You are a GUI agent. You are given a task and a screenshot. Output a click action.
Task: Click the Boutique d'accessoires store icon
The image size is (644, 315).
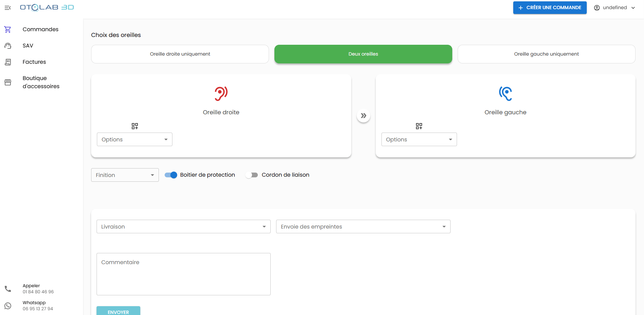(x=8, y=82)
